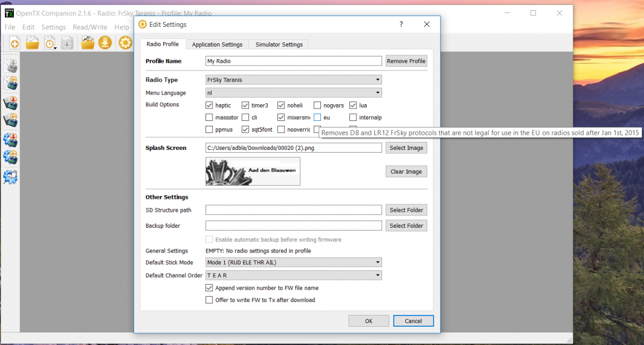Click the Profile Name text field
644x345 pixels.
coord(294,61)
